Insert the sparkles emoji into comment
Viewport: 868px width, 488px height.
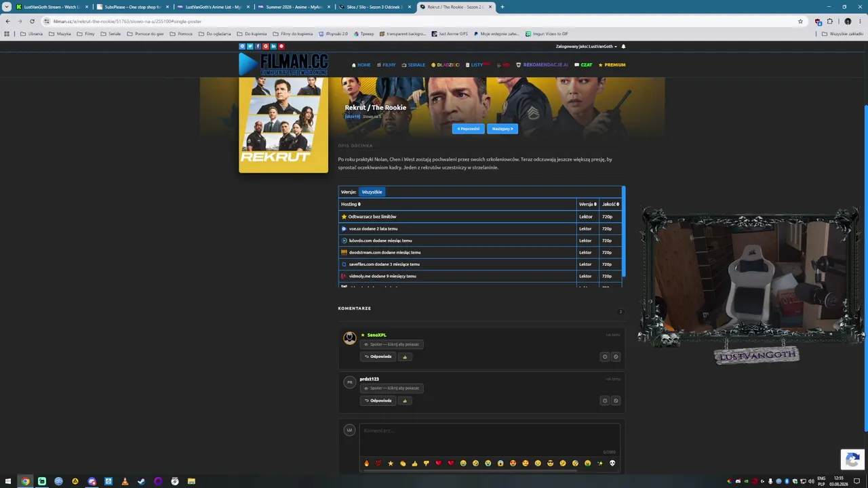click(600, 463)
